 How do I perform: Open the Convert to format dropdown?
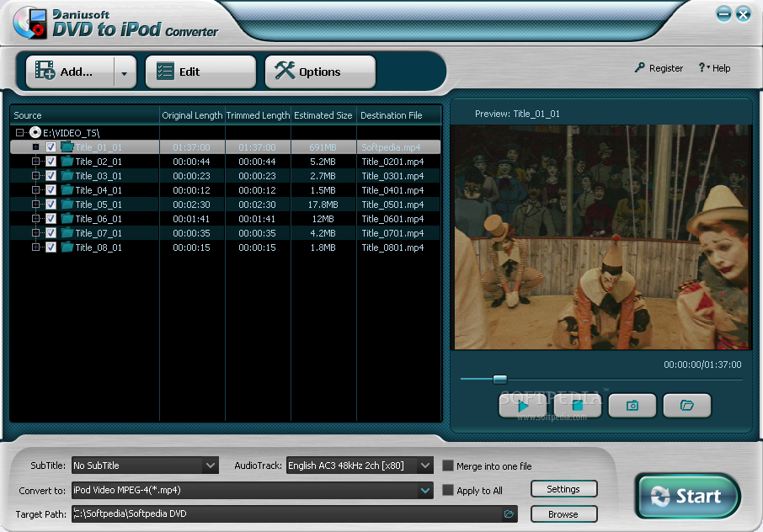(425, 490)
